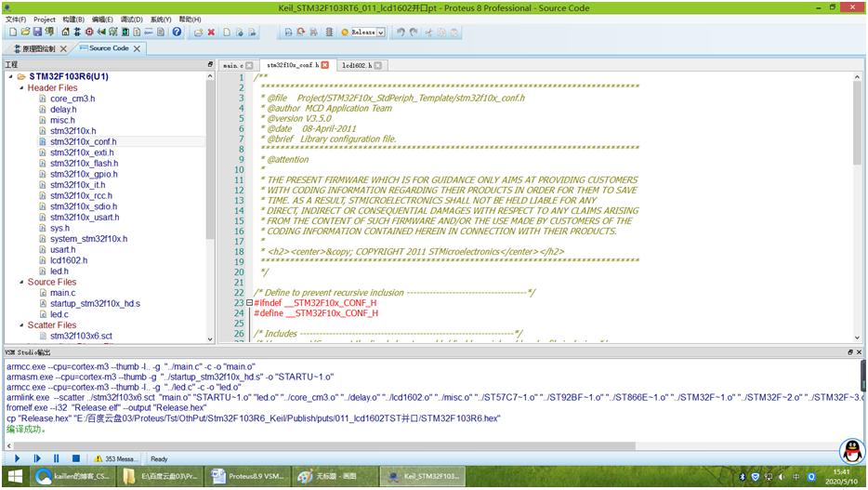Open the 构建(B) menu
868x490 pixels.
[73, 20]
